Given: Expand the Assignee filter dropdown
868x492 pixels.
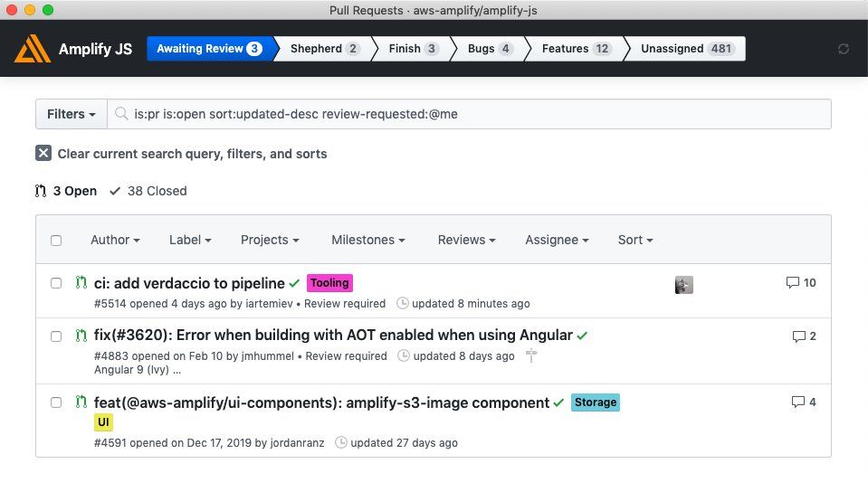Looking at the screenshot, I should (557, 240).
